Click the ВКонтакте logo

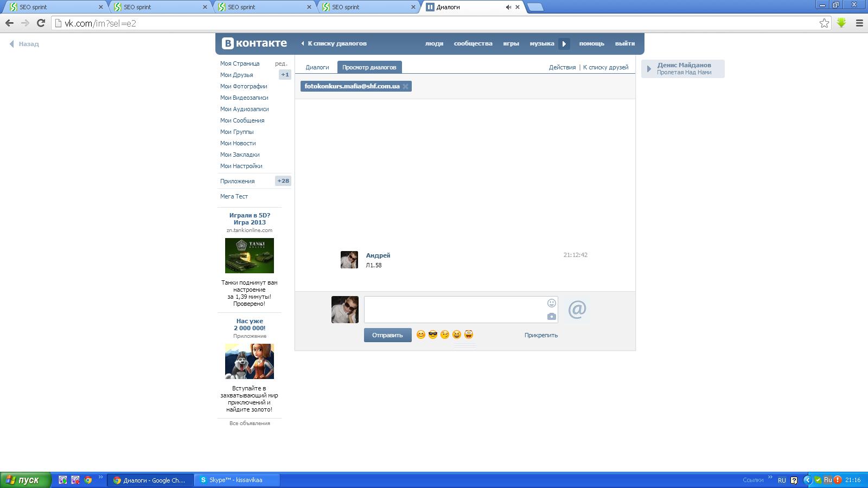254,43
